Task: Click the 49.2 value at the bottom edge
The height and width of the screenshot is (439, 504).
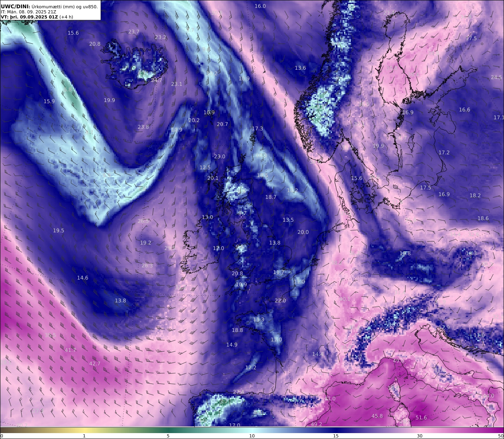Action: [x=317, y=424]
